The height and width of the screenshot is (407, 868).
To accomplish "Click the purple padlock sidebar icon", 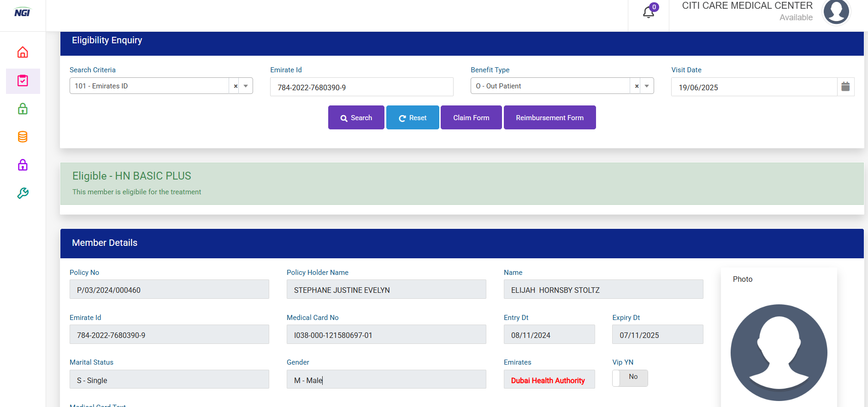I will pos(23,165).
